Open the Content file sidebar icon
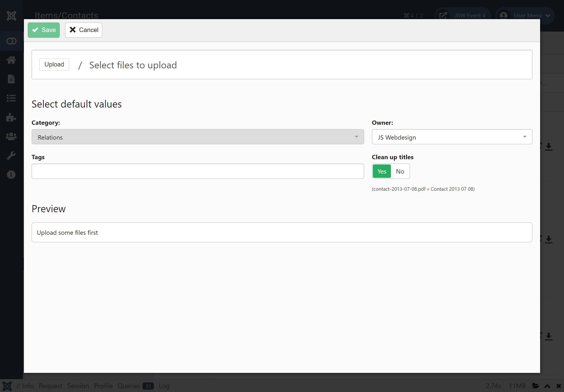This screenshot has width=564, height=392. pyautogui.click(x=11, y=79)
